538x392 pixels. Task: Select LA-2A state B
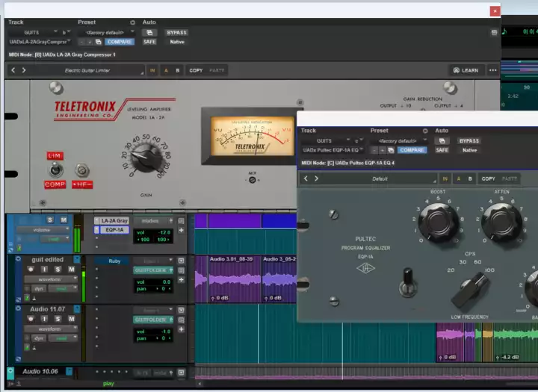177,71
